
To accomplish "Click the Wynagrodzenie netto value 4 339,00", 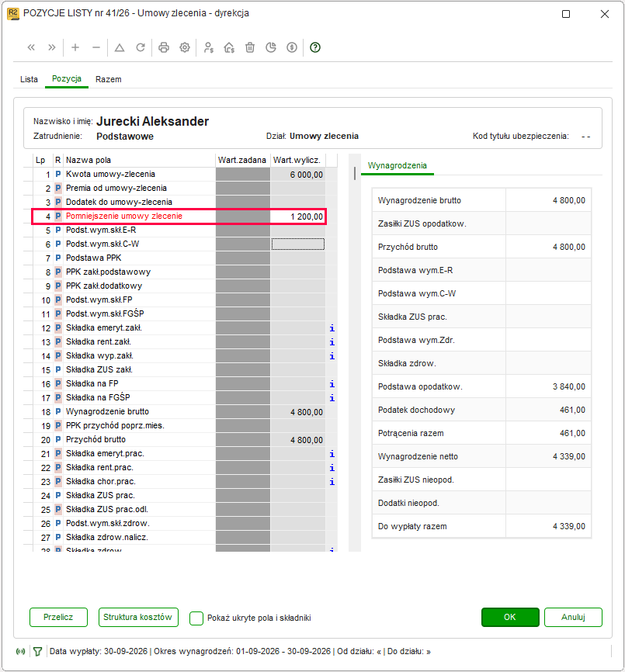I will pos(569,457).
